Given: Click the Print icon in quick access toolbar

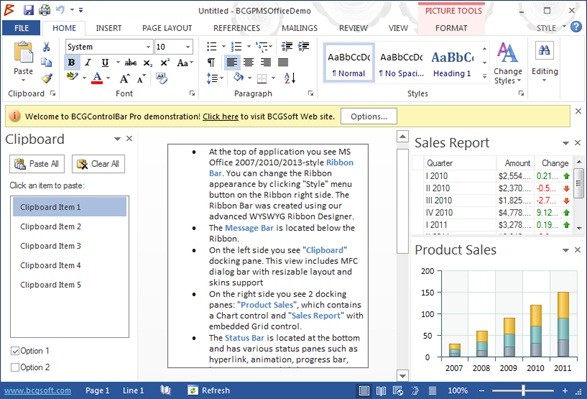Looking at the screenshot, I should [45, 10].
